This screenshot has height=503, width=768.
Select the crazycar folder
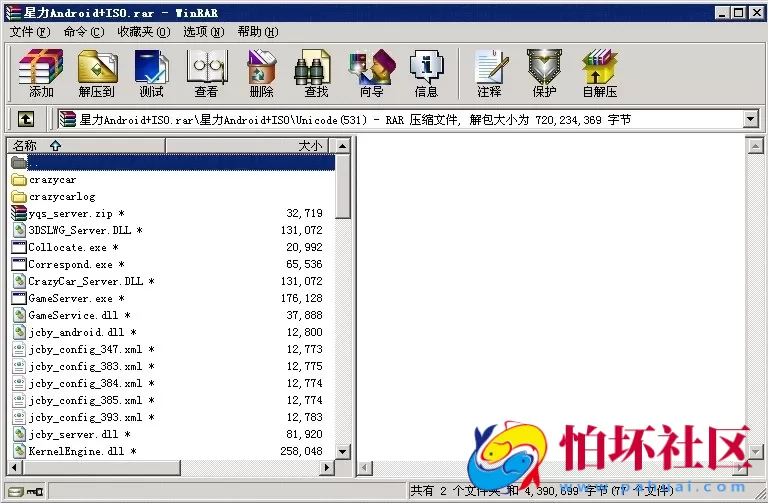pos(52,180)
